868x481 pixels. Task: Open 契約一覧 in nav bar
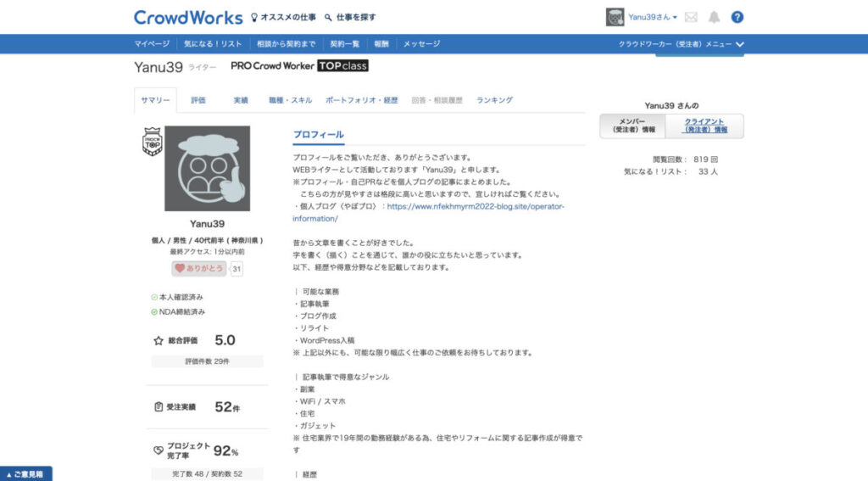click(x=345, y=44)
